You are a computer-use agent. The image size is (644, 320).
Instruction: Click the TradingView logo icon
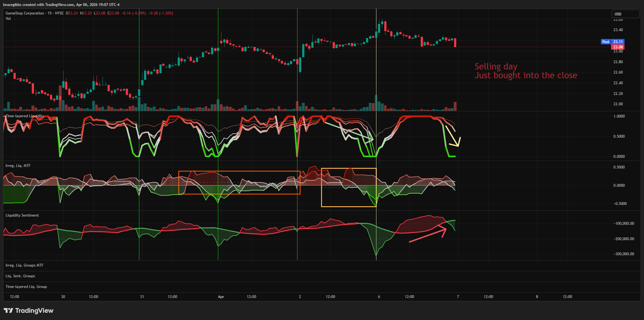(x=8, y=311)
